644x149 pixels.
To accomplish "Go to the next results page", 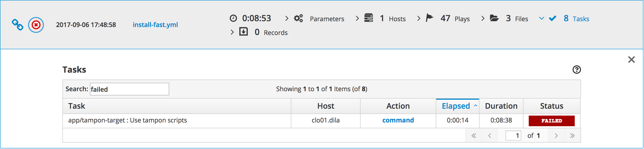I will click(x=556, y=136).
